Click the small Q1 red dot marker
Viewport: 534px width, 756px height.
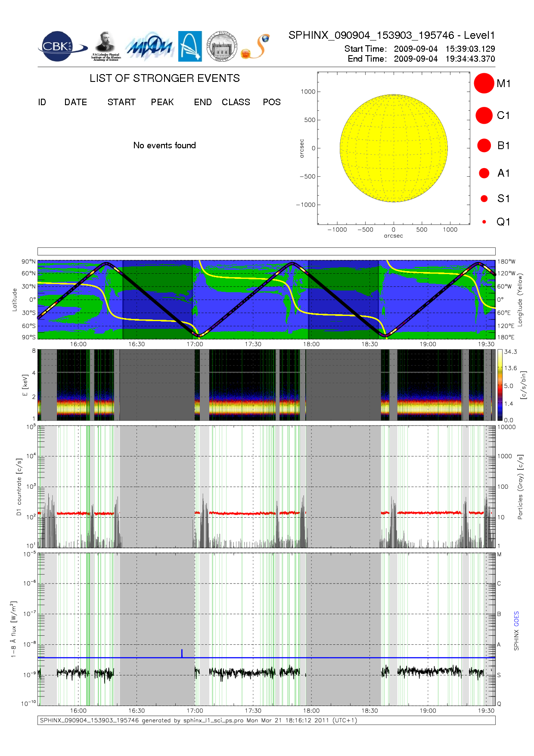tap(484, 222)
